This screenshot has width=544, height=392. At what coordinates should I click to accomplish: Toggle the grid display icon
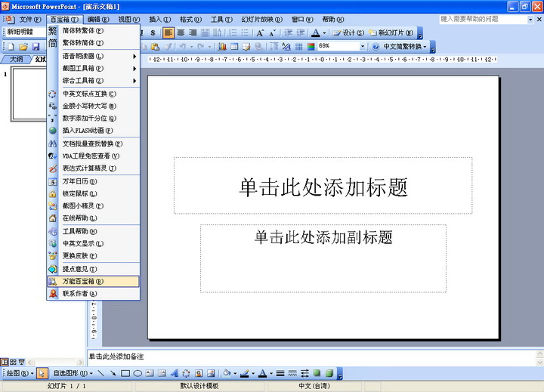[298, 46]
